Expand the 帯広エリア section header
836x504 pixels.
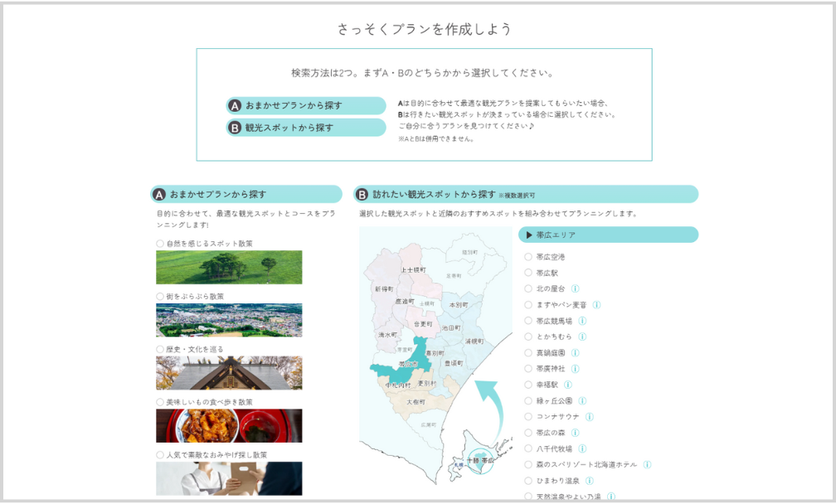pos(608,235)
